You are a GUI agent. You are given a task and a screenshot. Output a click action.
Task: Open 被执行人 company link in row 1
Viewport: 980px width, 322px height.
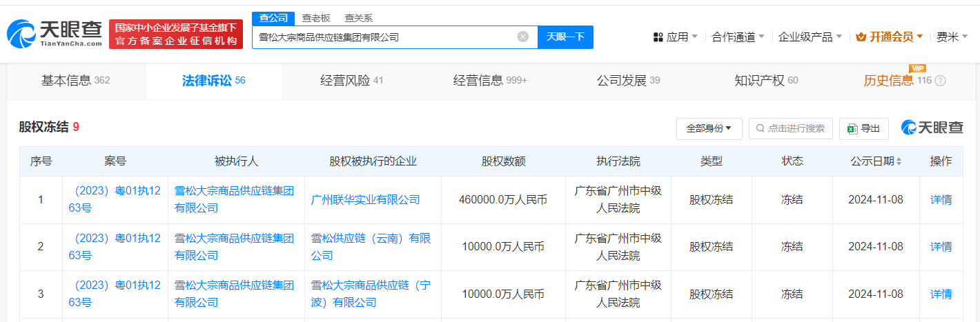click(x=235, y=200)
